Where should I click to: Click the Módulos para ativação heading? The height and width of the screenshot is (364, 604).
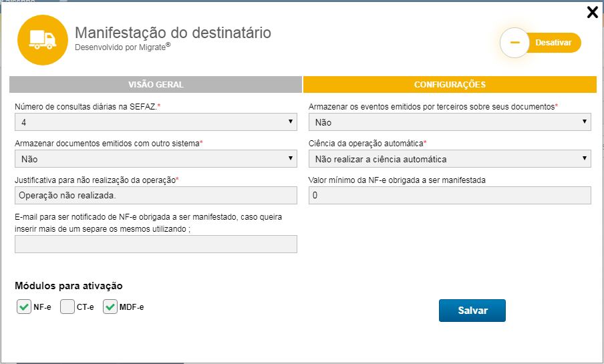point(69,286)
